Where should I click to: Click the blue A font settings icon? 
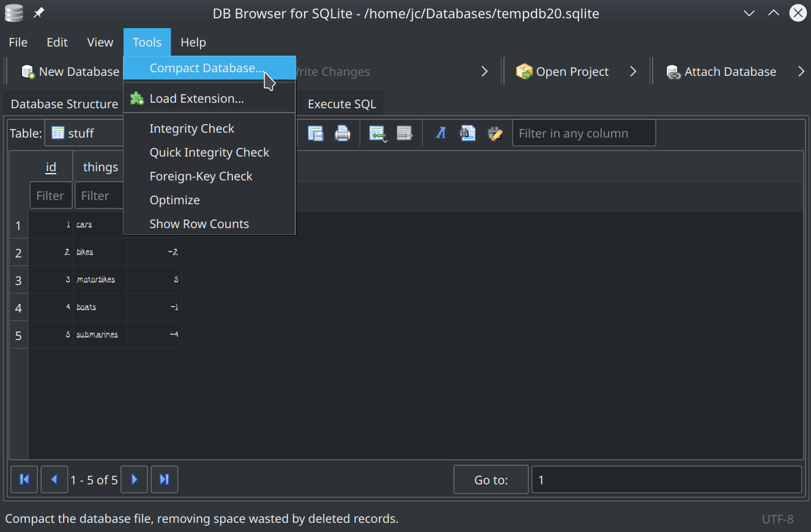pyautogui.click(x=441, y=133)
